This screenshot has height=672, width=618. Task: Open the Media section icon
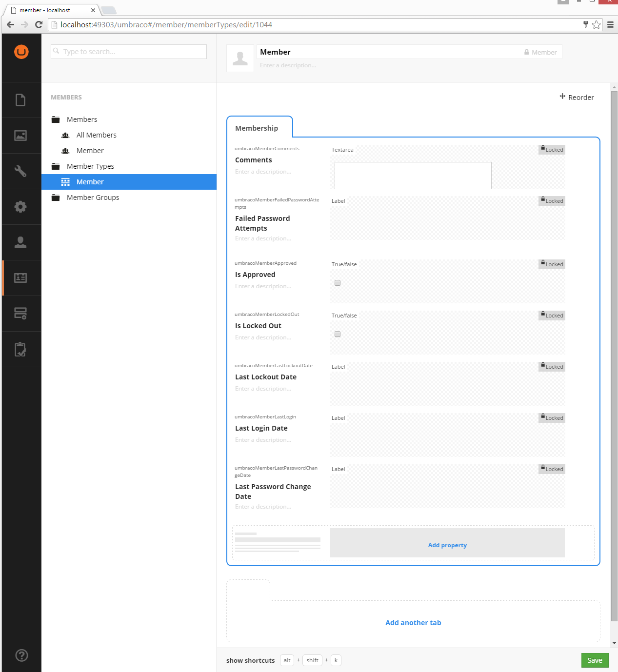point(20,136)
